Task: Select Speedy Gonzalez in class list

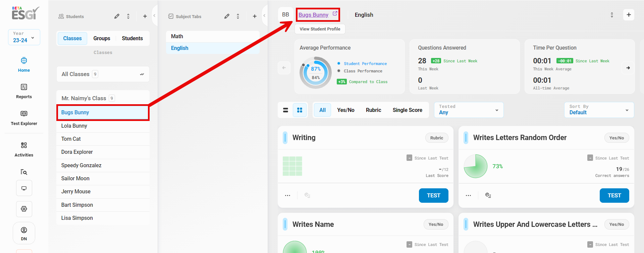Action: tap(103, 165)
